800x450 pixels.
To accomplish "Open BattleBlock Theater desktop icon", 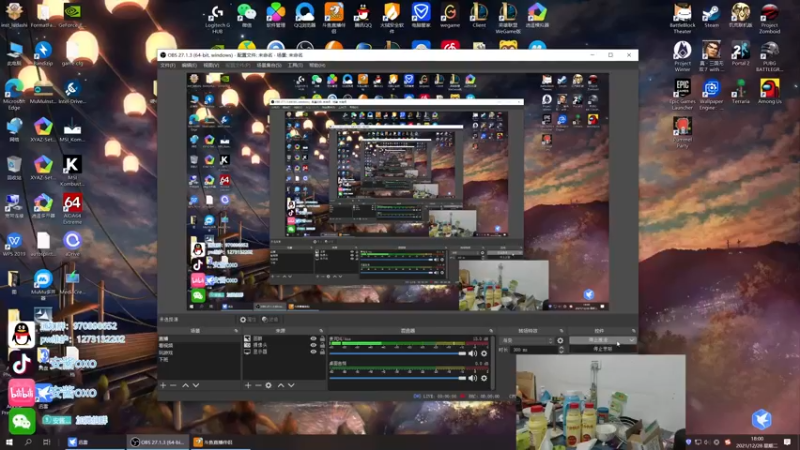I will click(682, 18).
